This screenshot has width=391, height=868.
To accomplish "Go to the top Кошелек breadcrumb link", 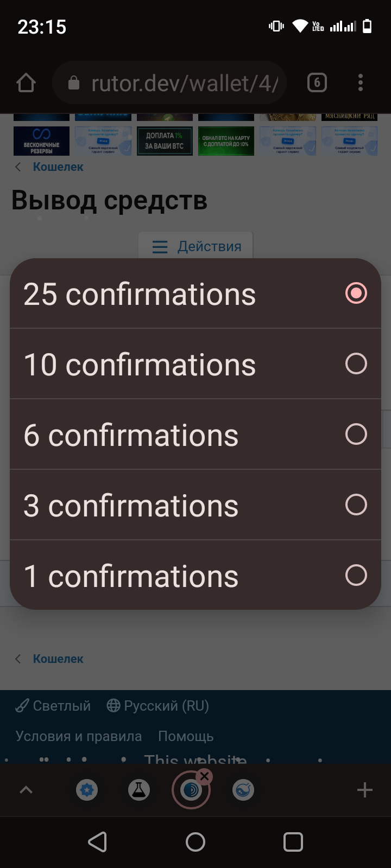I will (x=58, y=167).
